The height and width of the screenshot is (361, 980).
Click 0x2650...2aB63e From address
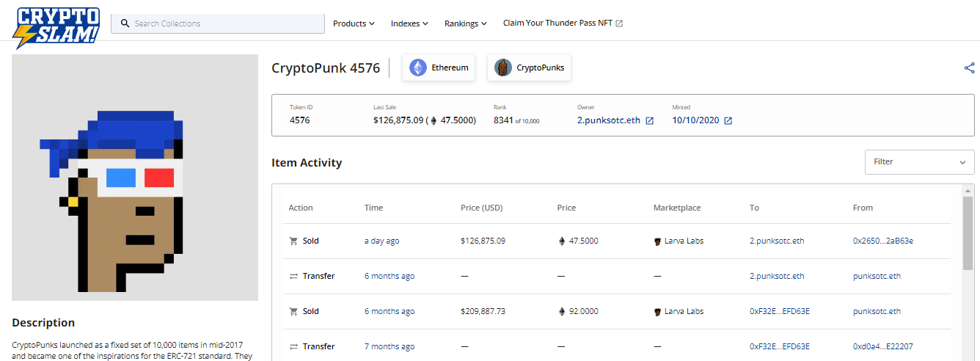click(x=883, y=241)
